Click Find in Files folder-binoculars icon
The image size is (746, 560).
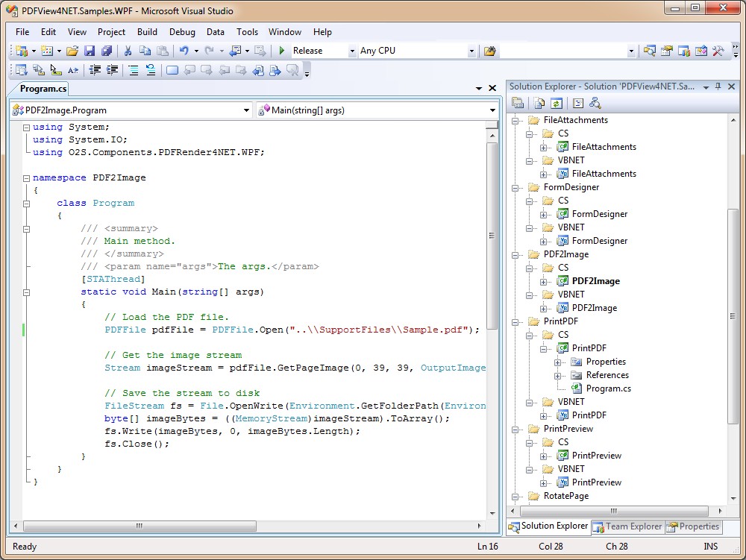490,51
